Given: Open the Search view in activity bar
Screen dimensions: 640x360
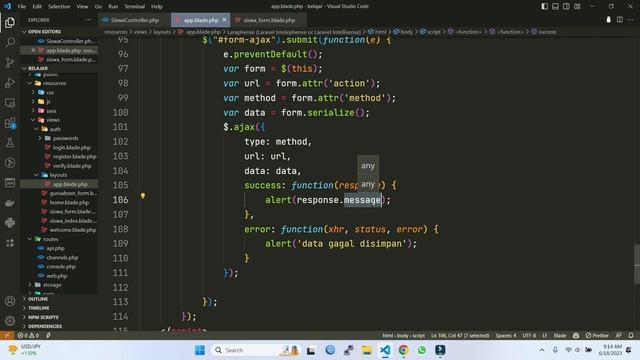Looking at the screenshot, I should pos(10,42).
